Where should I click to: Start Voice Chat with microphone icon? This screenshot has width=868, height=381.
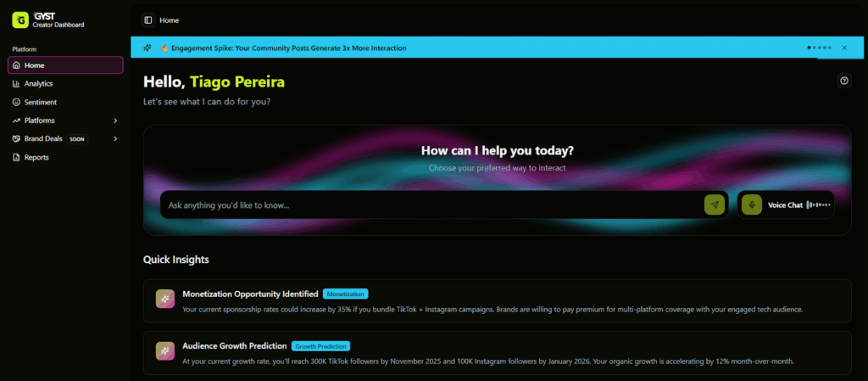(752, 205)
